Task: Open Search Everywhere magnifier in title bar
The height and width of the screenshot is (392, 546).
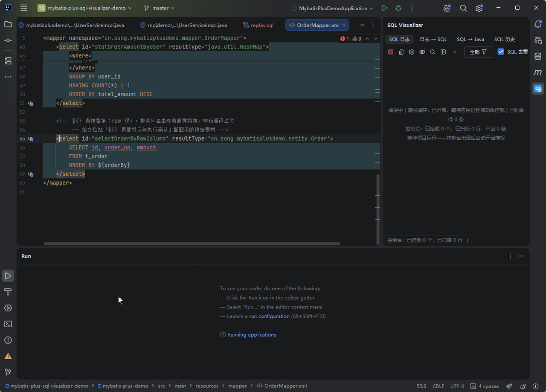Action: 463,8
